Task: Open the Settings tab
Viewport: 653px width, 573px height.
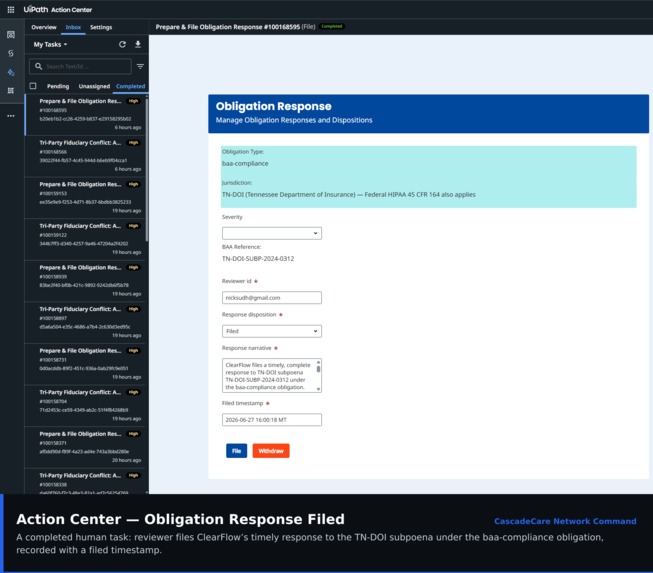Action: (101, 27)
